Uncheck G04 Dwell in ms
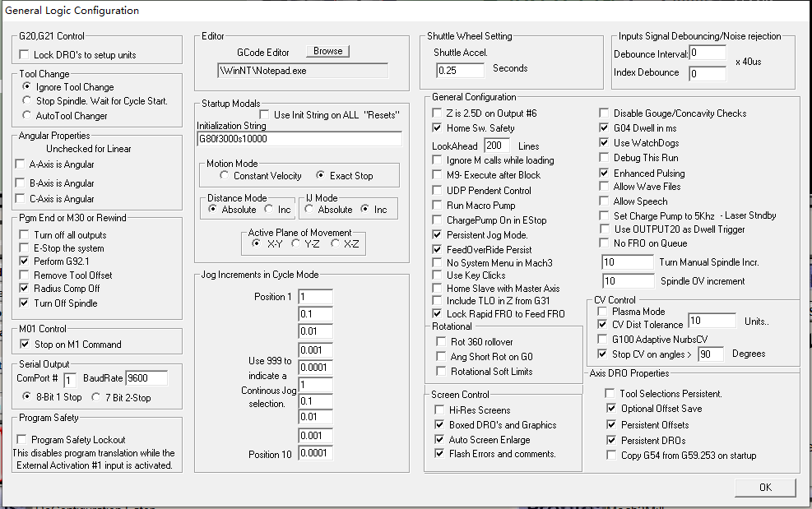Image resolution: width=812 pixels, height=509 pixels. (x=604, y=127)
